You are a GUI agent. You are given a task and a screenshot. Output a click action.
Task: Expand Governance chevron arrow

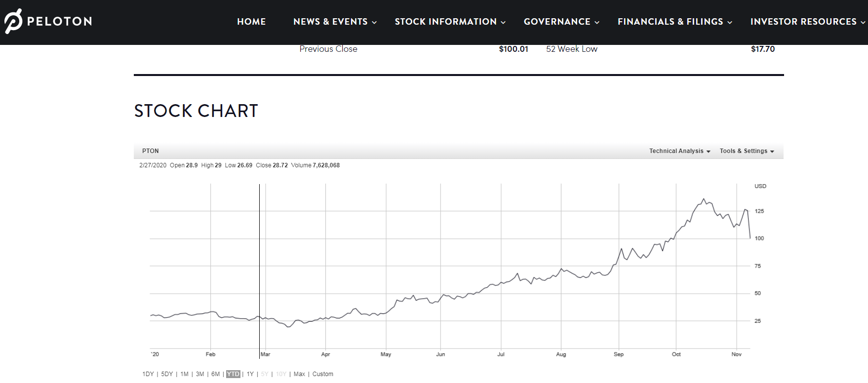[597, 22]
